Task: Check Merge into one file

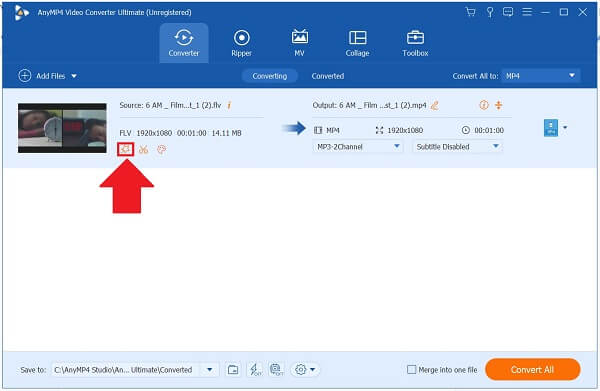Action: pos(411,370)
